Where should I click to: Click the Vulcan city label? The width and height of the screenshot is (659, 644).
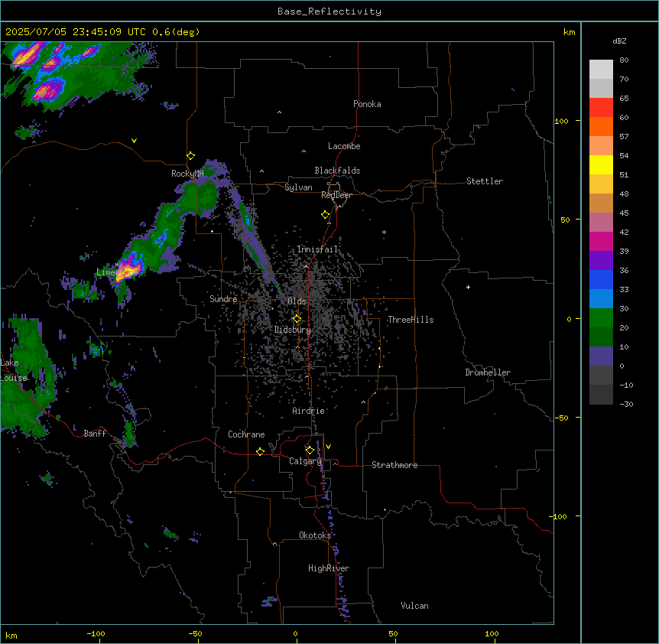click(x=415, y=606)
